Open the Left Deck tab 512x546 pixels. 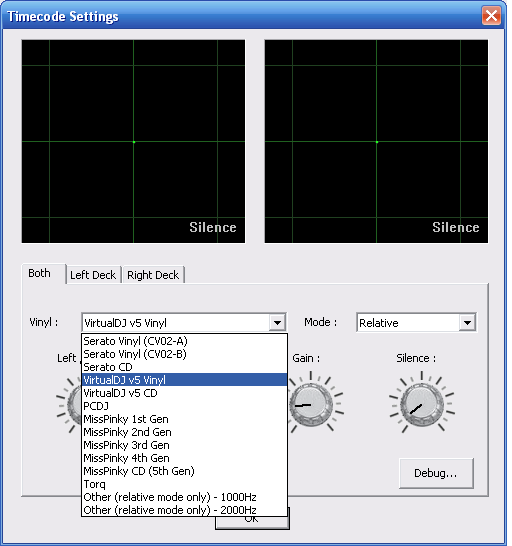93,275
